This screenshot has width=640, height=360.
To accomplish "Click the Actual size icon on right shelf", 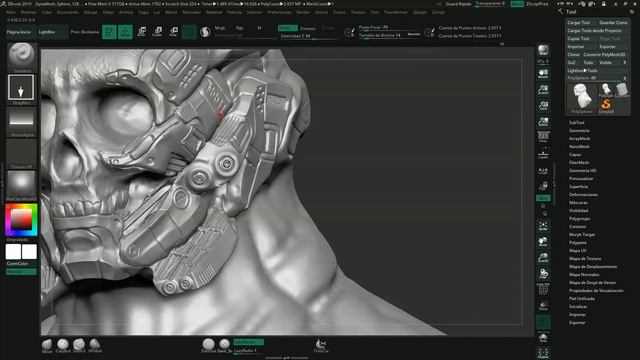I will [543, 106].
